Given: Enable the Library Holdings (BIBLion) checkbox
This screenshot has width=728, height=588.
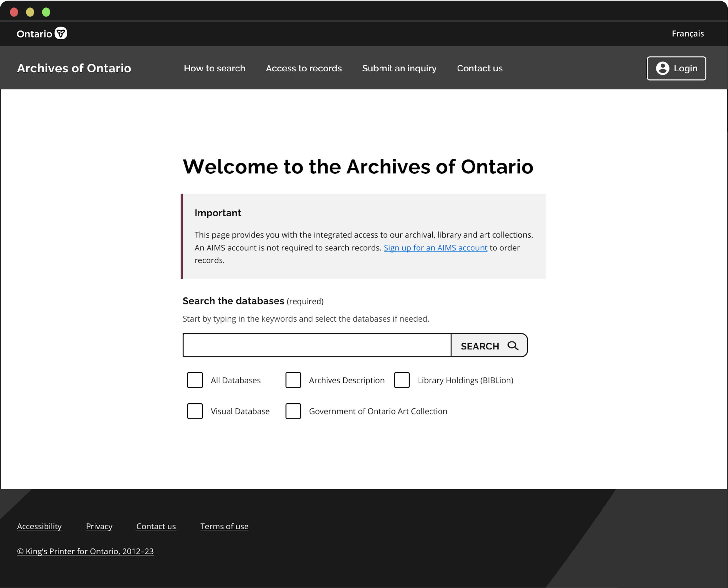Looking at the screenshot, I should point(402,380).
